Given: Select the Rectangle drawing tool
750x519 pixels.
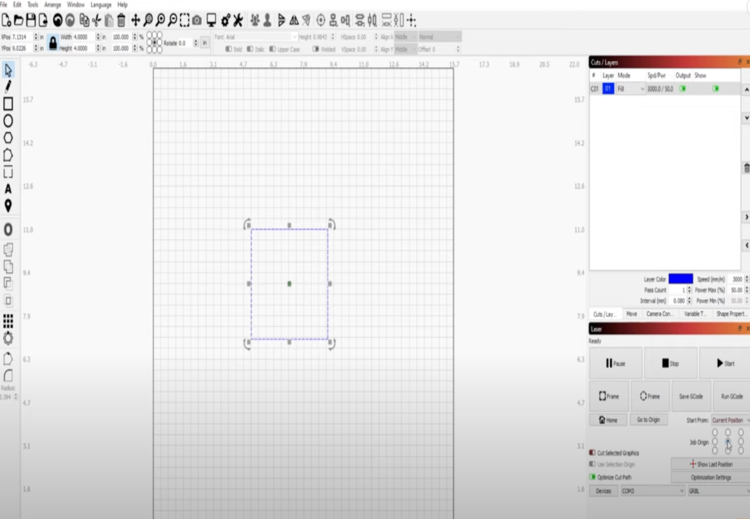Looking at the screenshot, I should click(x=8, y=103).
